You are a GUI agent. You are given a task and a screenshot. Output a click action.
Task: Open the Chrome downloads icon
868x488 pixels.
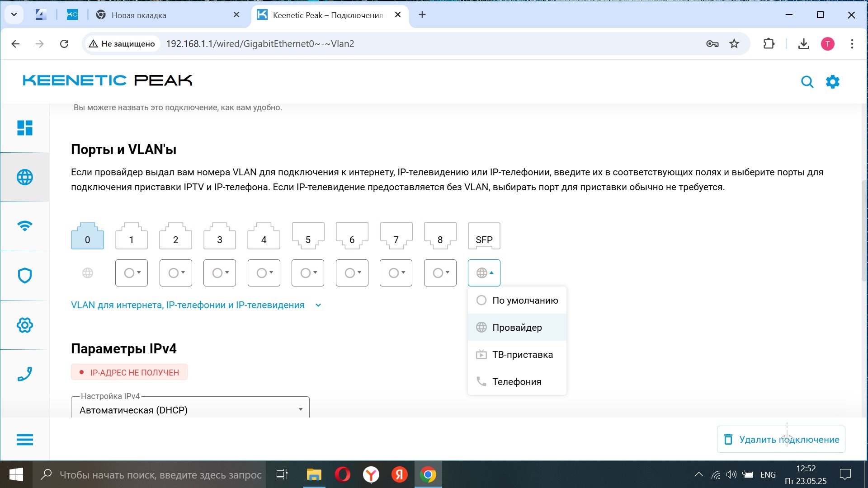[804, 44]
